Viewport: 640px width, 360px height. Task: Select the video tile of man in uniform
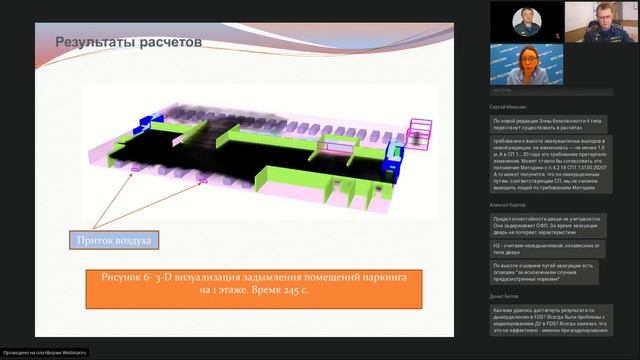pos(602,22)
